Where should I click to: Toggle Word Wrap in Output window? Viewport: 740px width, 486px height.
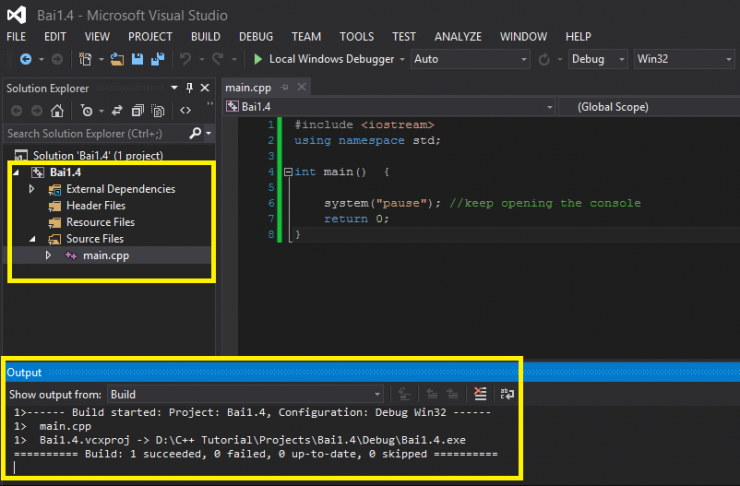point(507,394)
